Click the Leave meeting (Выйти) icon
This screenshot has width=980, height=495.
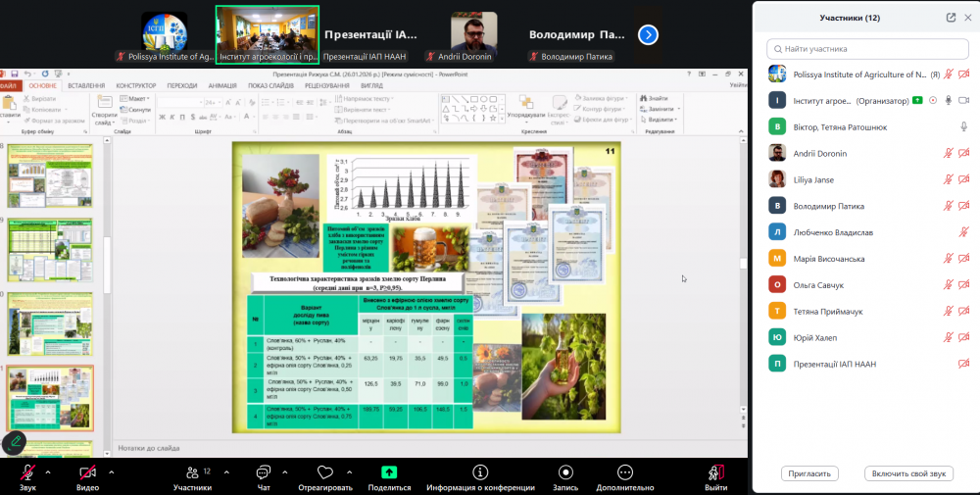point(716,472)
